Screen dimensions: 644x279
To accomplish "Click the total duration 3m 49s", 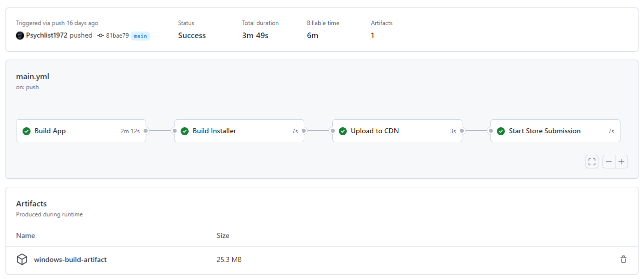I will [255, 36].
